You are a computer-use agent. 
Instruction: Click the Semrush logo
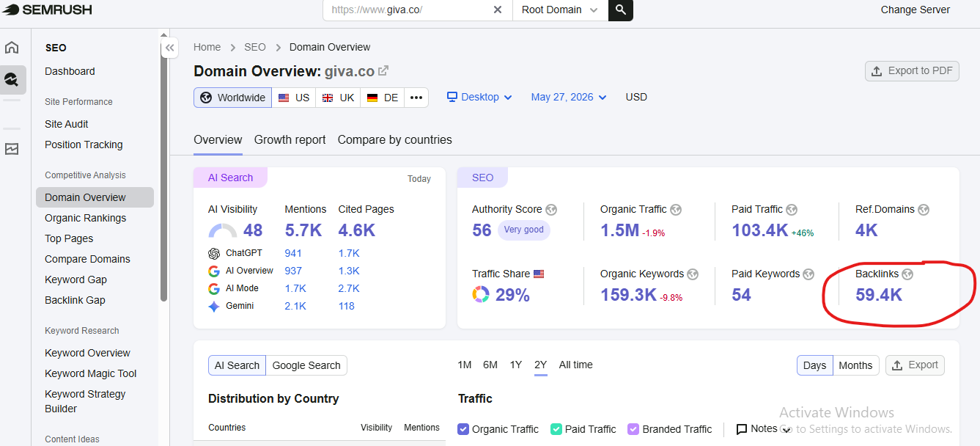[48, 10]
